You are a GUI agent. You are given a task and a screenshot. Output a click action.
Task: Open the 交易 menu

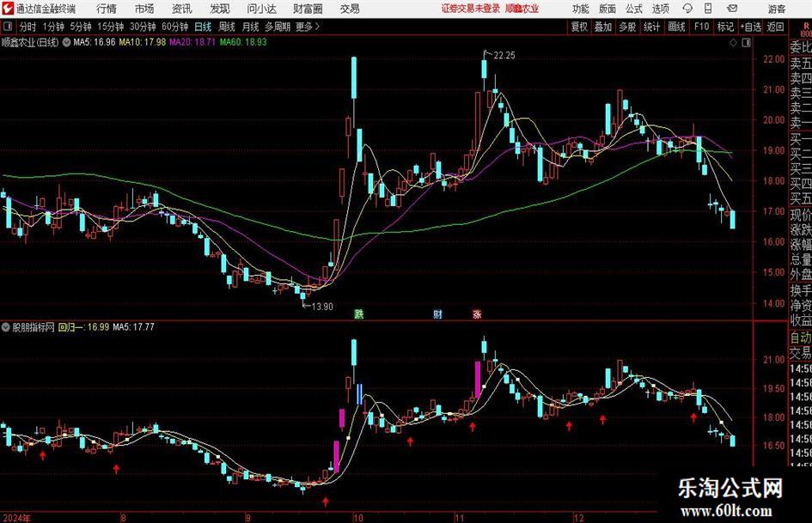(x=350, y=9)
